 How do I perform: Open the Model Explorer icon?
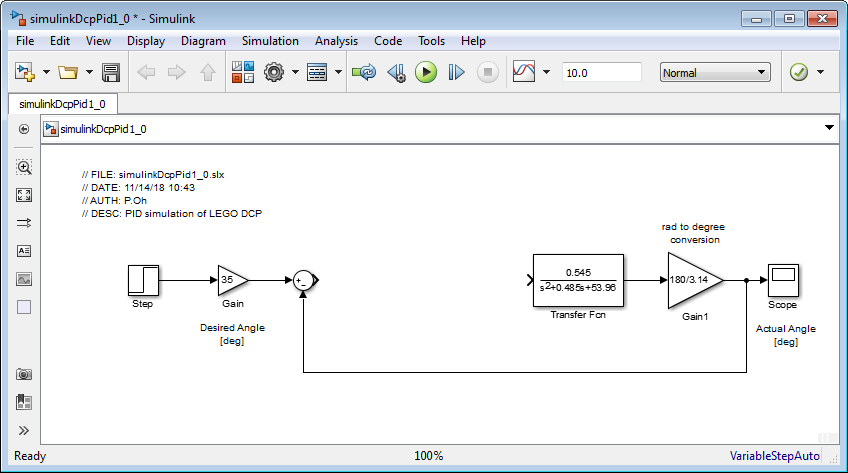pos(317,72)
